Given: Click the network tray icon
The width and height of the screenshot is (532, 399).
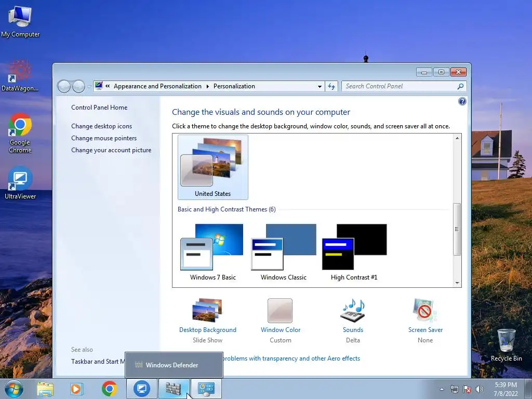Looking at the screenshot, I should pyautogui.click(x=454, y=389).
